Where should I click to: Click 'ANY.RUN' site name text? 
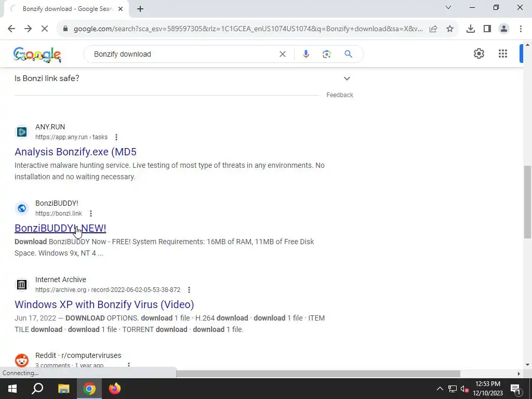coord(50,127)
